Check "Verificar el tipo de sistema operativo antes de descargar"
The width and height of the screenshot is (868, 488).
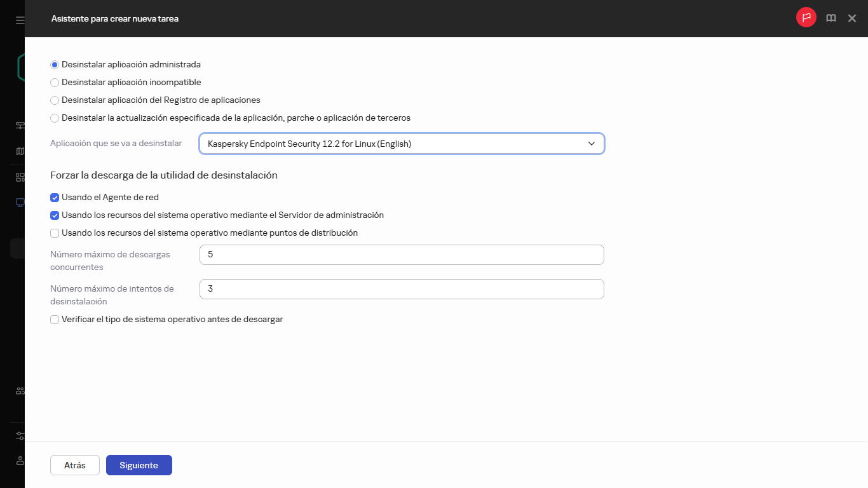(x=55, y=319)
